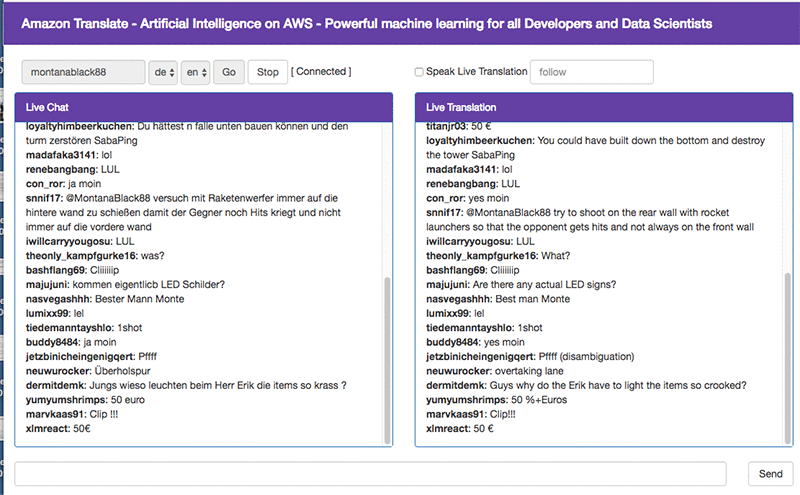Select 'loyaltyhimbeerkuchen: Du hättest n falle' message
Screen dimensions: 800x495
187,133
